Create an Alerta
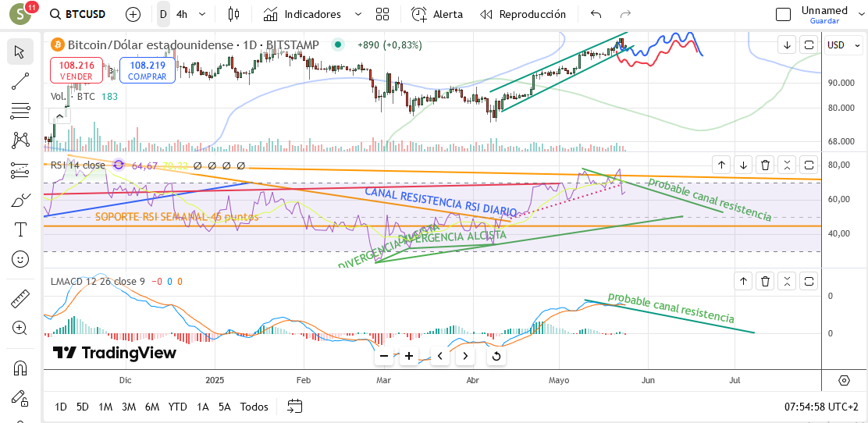 click(x=437, y=14)
